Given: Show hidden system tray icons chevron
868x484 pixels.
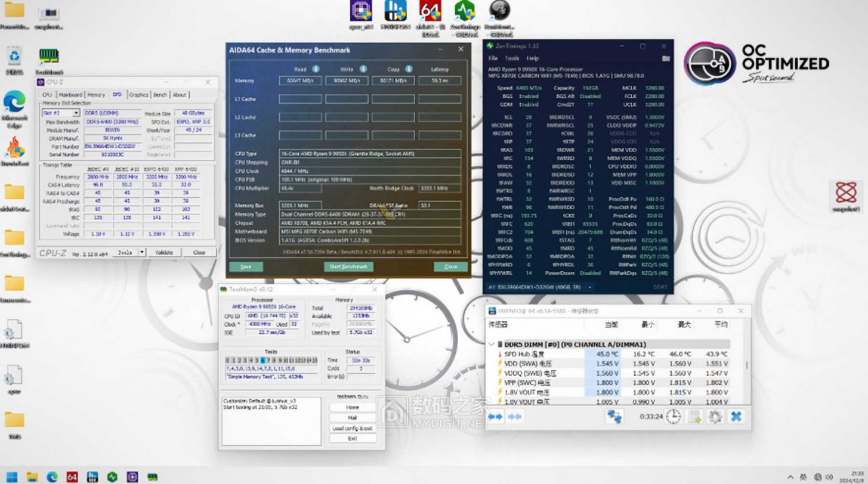Looking at the screenshot, I should point(791,477).
